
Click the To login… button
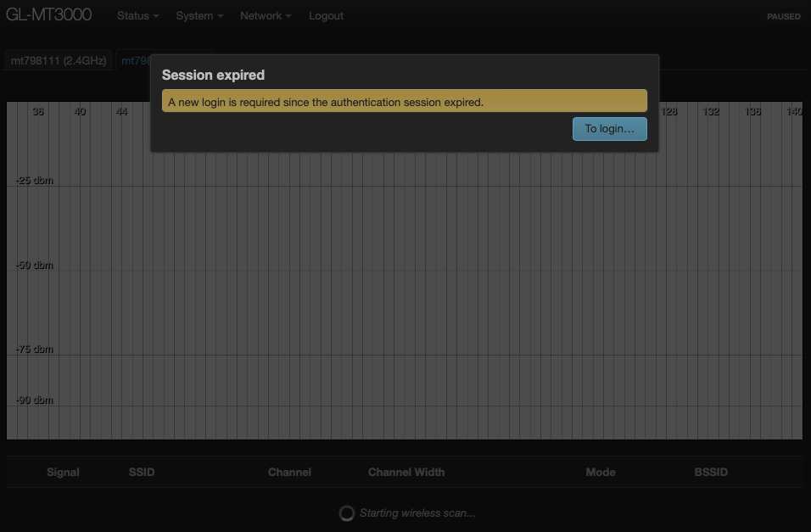(609, 129)
